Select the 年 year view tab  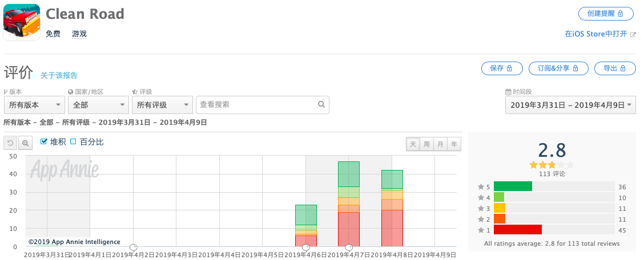point(454,144)
